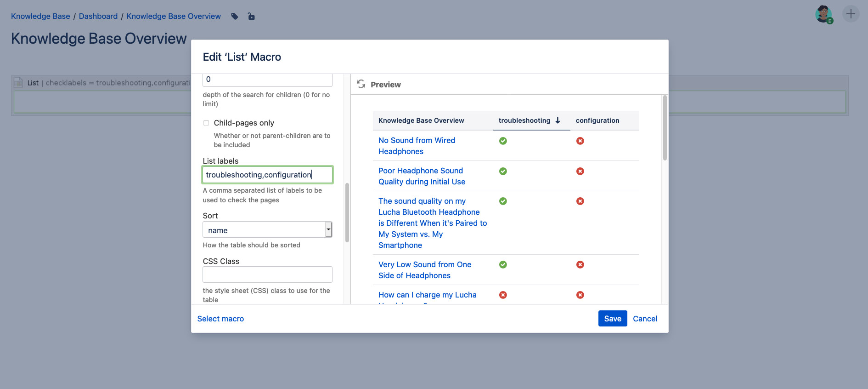Viewport: 868px width, 389px height.
Task: Open the Select macro link
Action: (x=220, y=319)
